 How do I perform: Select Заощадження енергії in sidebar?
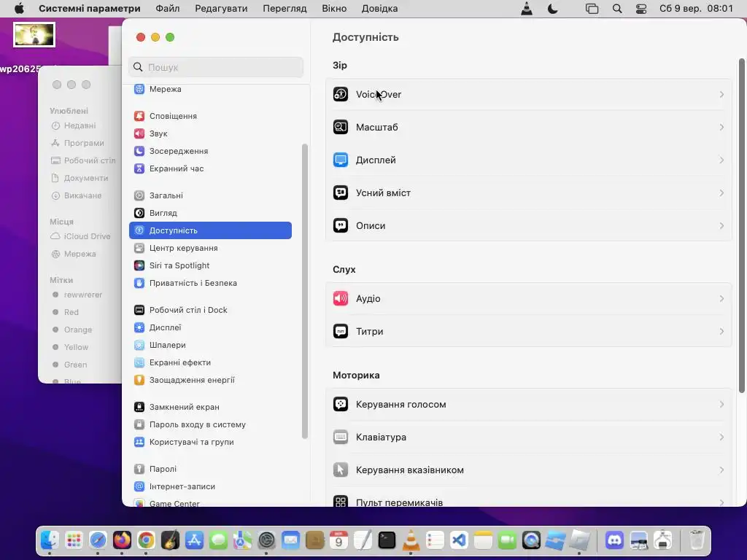[x=210, y=380]
